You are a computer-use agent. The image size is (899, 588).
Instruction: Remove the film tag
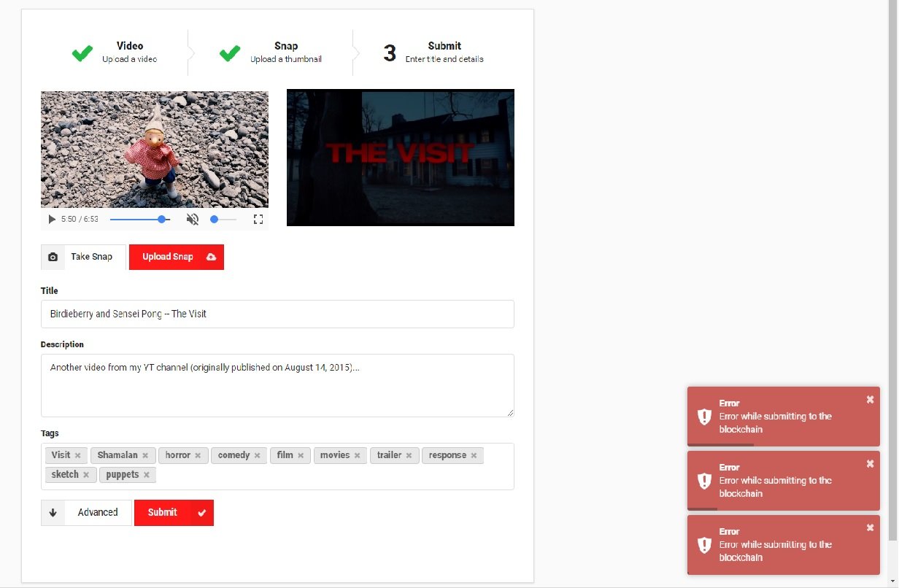(x=300, y=455)
